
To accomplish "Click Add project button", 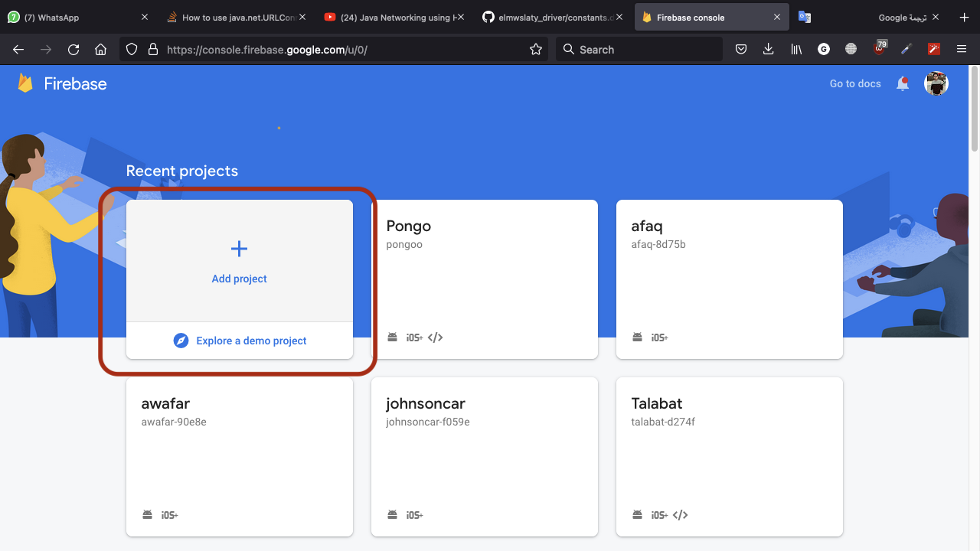I will 240,261.
